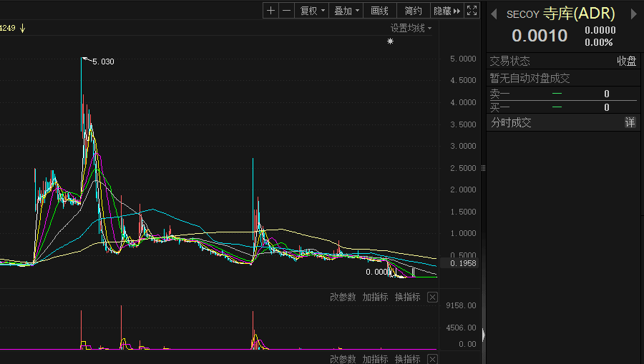This screenshot has height=364, width=644.
Task: Click 加指标 in the volume panel
Action: (x=375, y=297)
